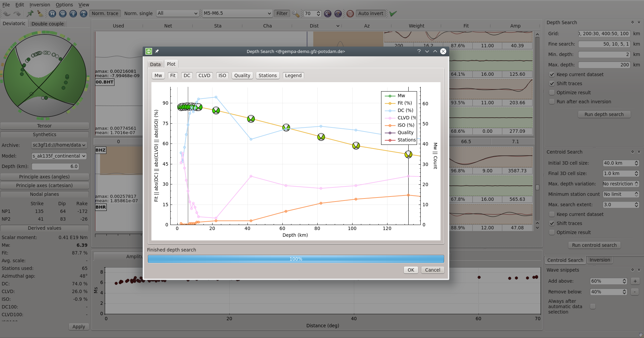The height and width of the screenshot is (338, 644).
Task: Open the View menu
Action: 84,5
